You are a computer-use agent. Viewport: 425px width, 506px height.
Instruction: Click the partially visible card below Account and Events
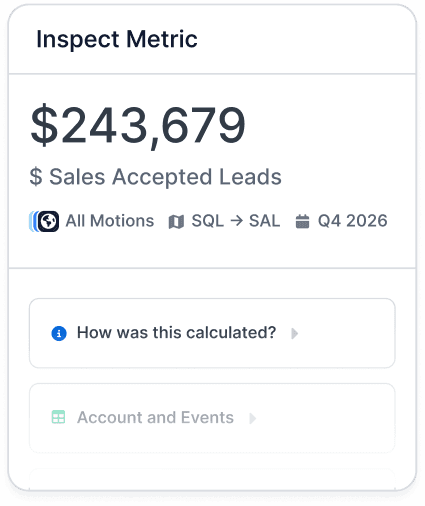(212, 479)
